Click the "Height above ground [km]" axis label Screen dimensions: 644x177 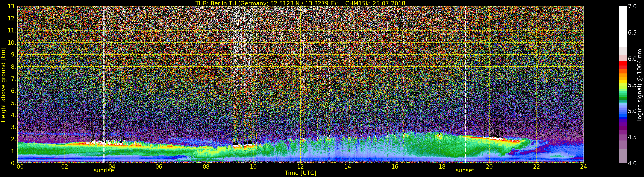pyautogui.click(x=3, y=85)
